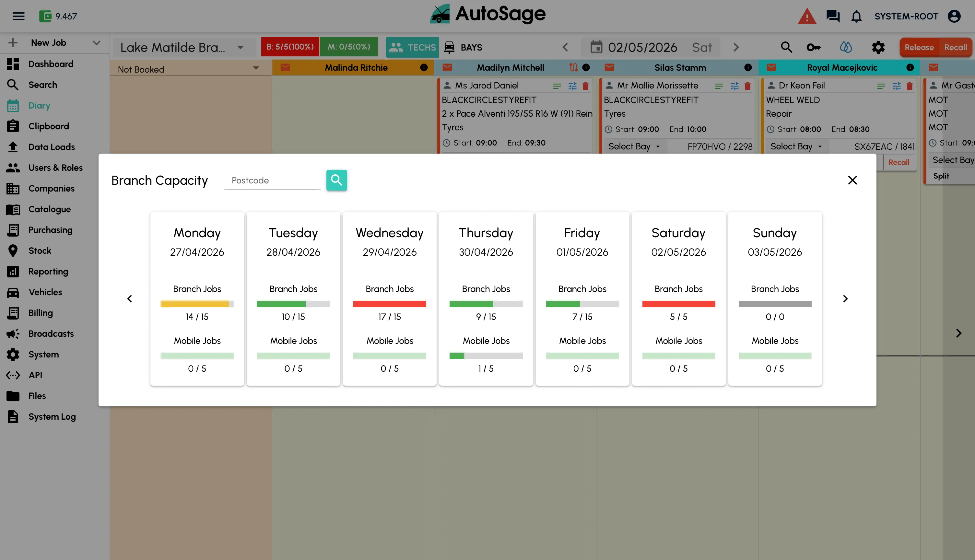Viewport: 975px width, 560px height.
Task: Open the calendar date picker icon
Action: pos(596,47)
